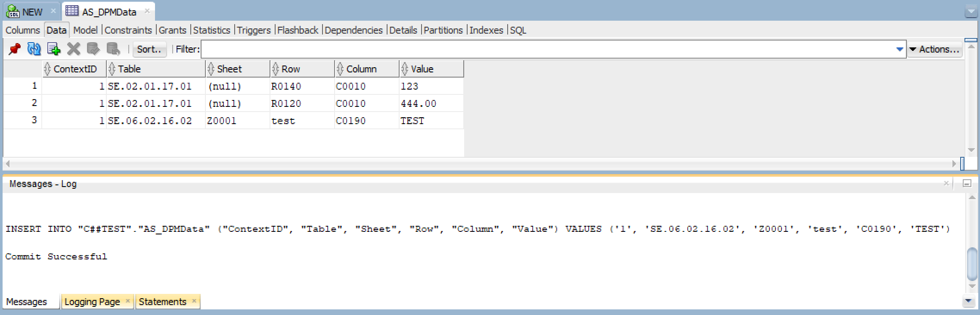The height and width of the screenshot is (315, 980).
Task: Click the Row column sort icon
Action: [276, 69]
